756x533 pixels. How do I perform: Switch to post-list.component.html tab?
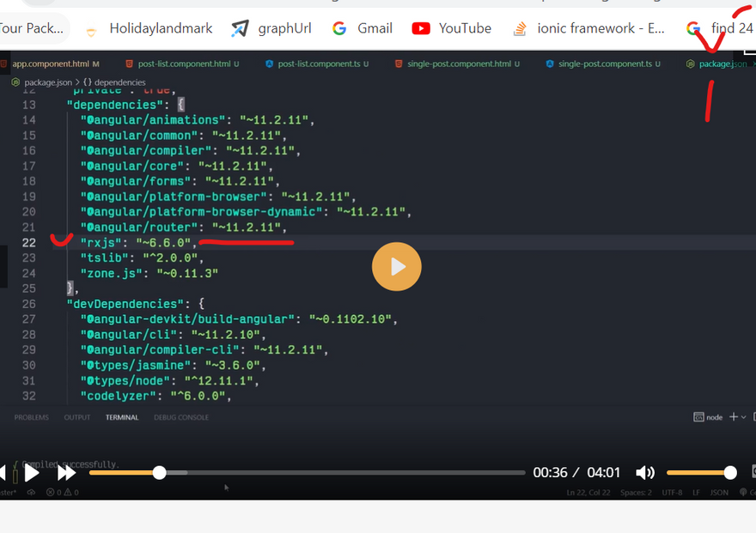[x=182, y=64]
